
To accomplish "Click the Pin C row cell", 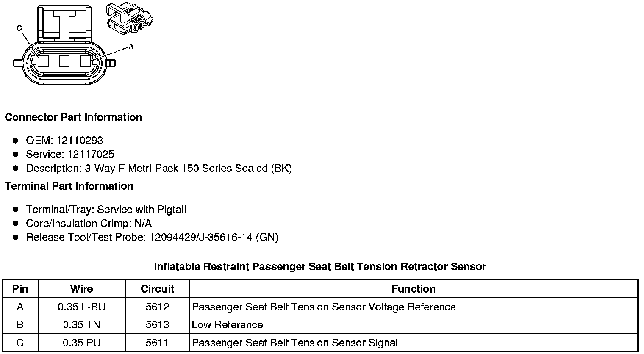I will pos(20,343).
